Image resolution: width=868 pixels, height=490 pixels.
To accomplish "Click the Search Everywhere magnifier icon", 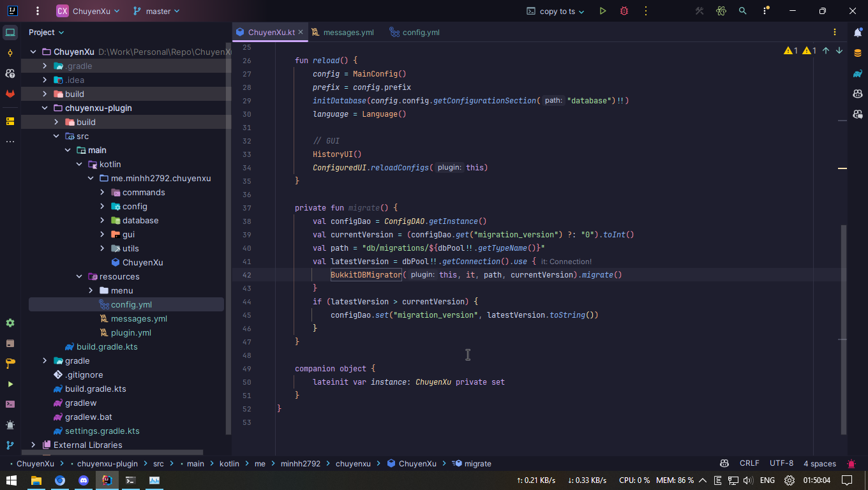I will pyautogui.click(x=742, y=11).
